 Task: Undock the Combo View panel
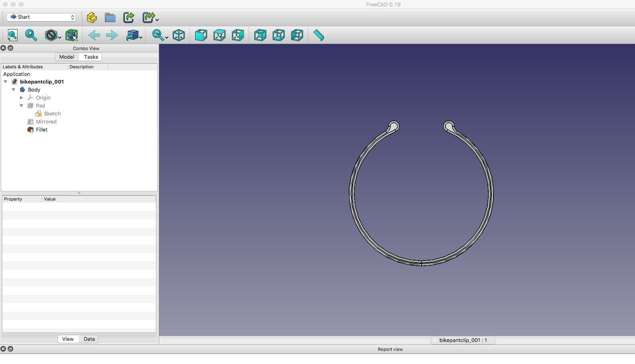pyautogui.click(x=10, y=48)
